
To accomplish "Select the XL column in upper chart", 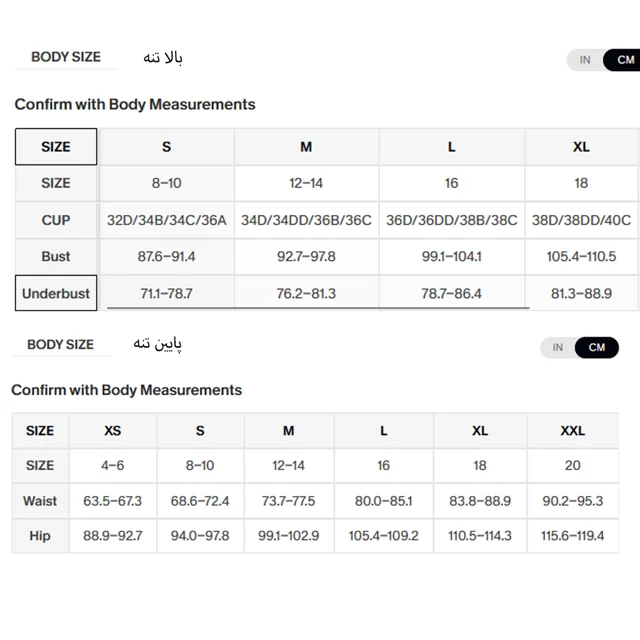I will (x=581, y=147).
